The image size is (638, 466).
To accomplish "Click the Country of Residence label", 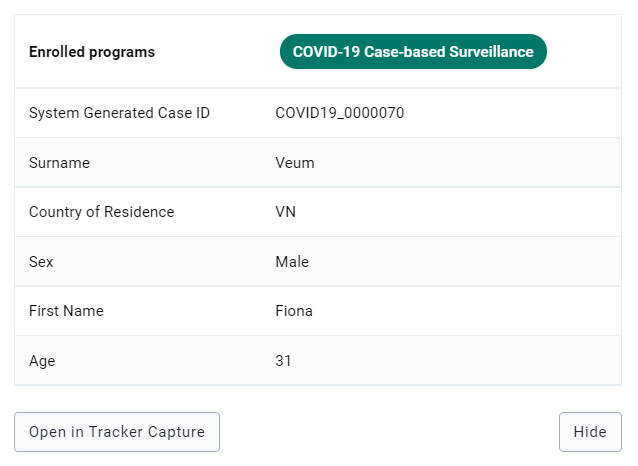I will tap(101, 212).
